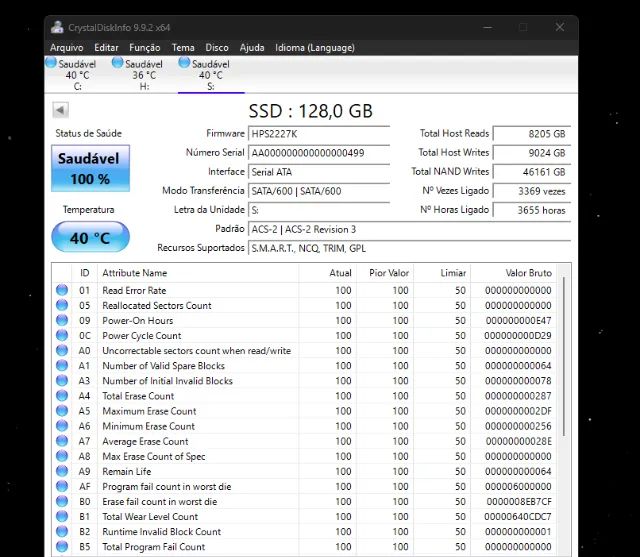Click status icon for Number of Valid Spare Blocks

pos(62,365)
